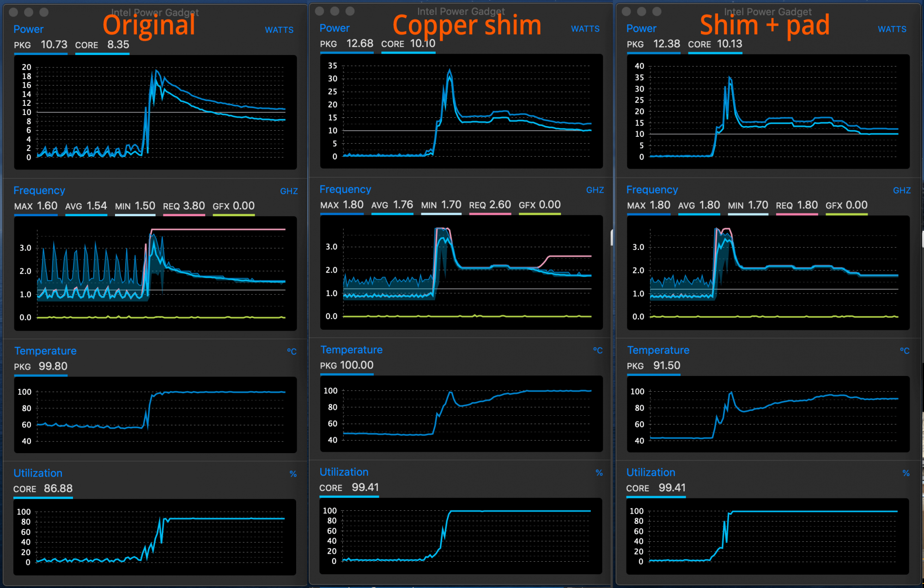This screenshot has width=924, height=588.
Task: Click the Frequency heading in the Original window
Action: pos(39,190)
